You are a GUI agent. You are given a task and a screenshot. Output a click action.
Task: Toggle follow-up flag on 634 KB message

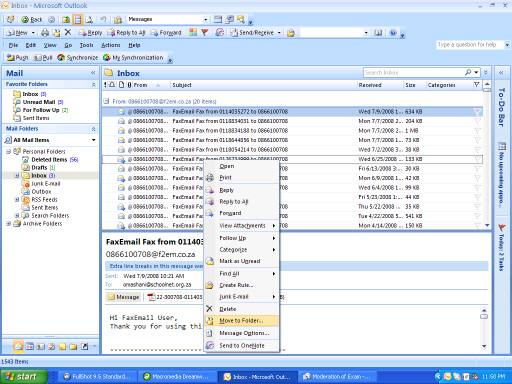(478, 112)
